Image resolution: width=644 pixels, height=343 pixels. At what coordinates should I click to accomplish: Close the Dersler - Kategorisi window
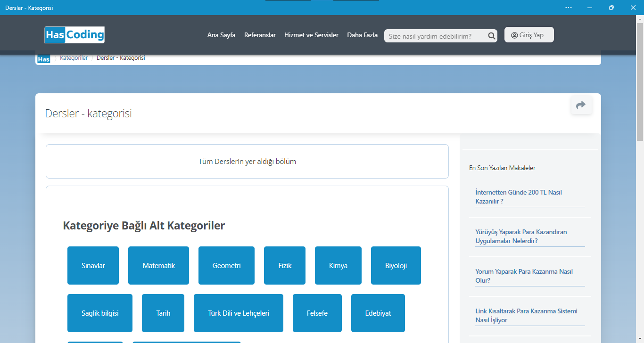click(x=633, y=8)
